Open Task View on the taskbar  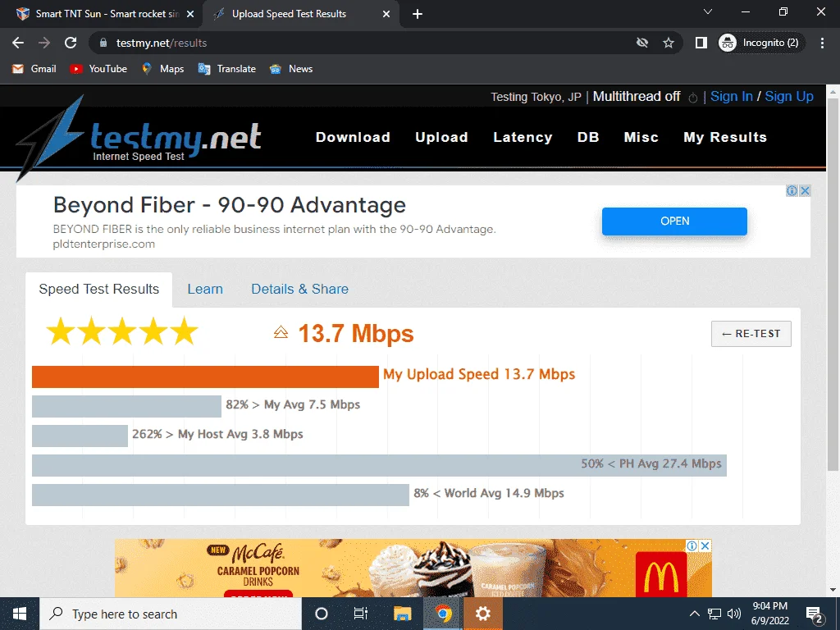361,614
